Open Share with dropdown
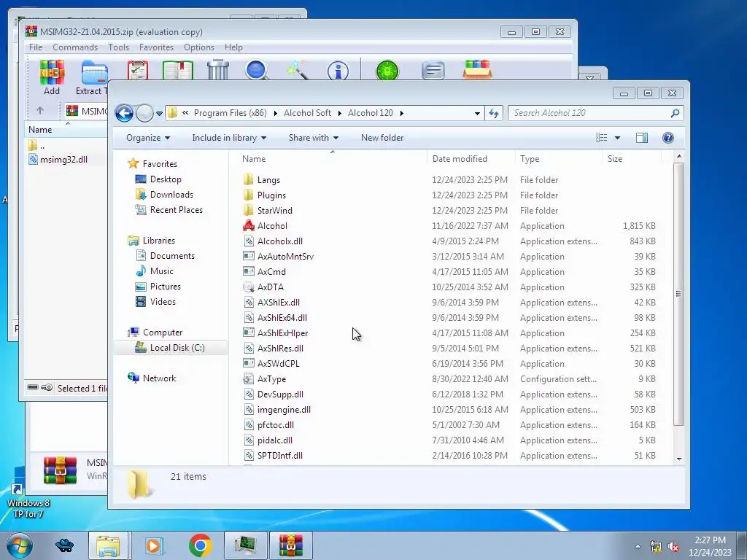The height and width of the screenshot is (560, 747). coord(314,138)
